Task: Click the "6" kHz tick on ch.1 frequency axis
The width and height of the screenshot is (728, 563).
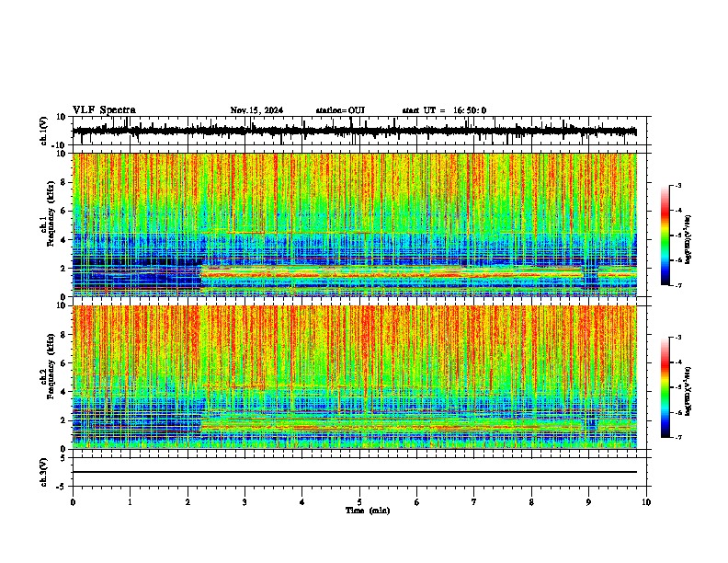Action: pos(63,211)
